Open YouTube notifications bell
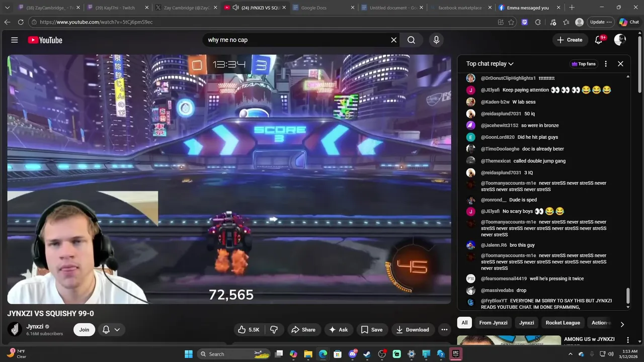This screenshot has height=362, width=644. click(x=599, y=40)
